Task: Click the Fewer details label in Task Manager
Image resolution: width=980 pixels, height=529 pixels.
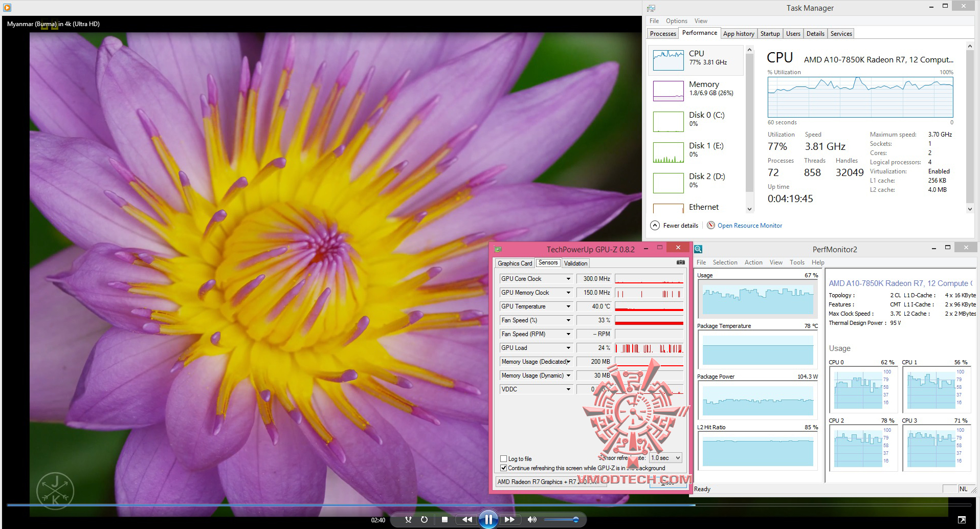Action: coord(681,226)
